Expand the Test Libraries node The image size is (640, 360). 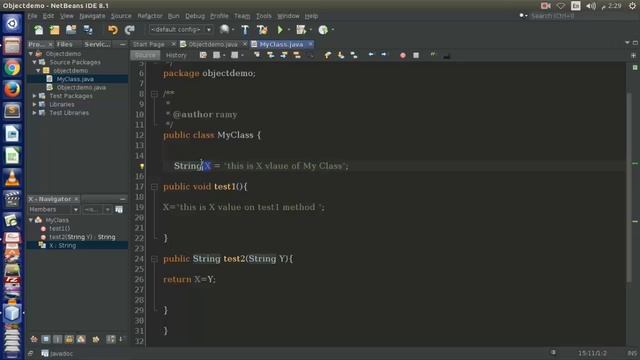pyautogui.click(x=34, y=113)
